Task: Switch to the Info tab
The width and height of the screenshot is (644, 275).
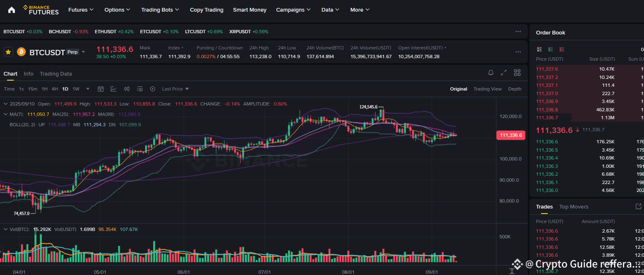Action: [29, 74]
